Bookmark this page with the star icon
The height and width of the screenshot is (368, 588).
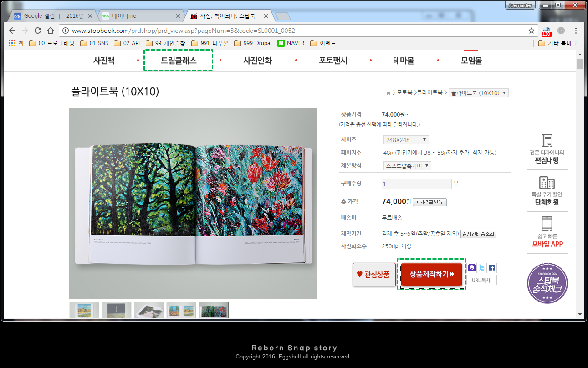point(531,31)
